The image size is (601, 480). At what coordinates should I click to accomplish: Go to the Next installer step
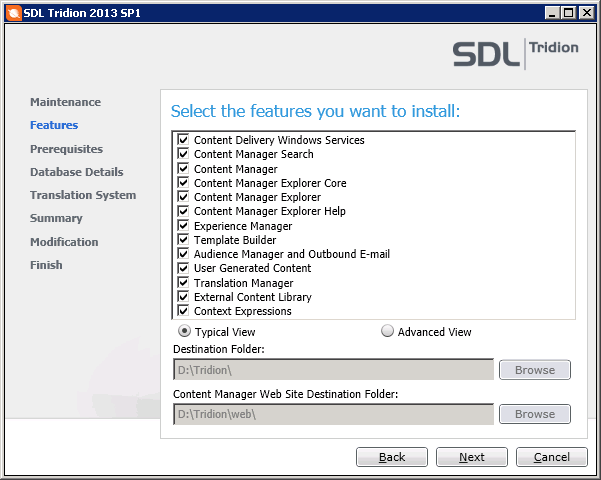pos(471,457)
